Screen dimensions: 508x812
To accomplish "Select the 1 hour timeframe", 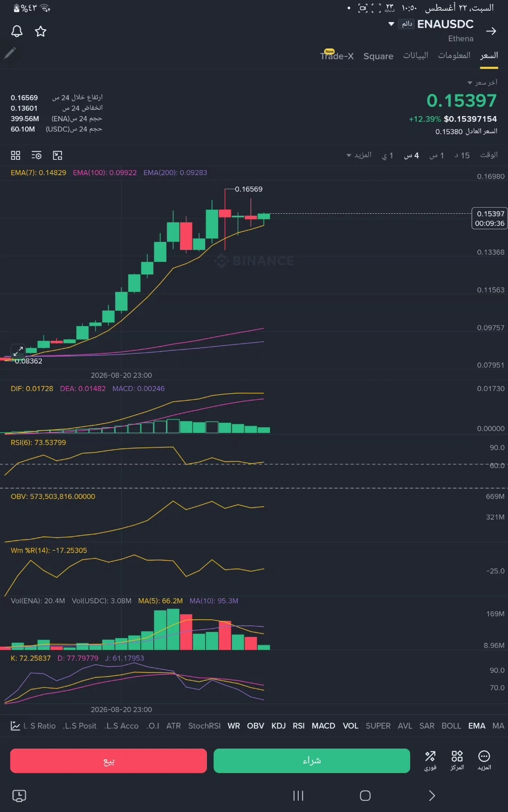I will 437,156.
